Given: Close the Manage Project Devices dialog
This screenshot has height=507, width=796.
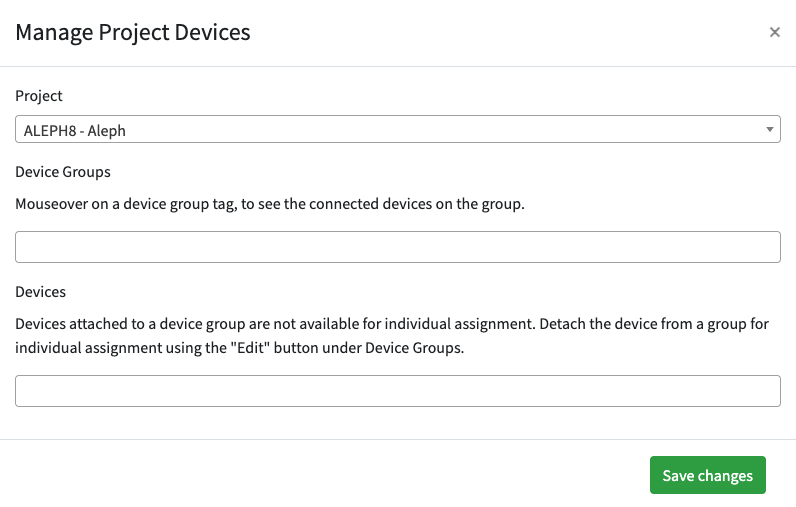Looking at the screenshot, I should (x=774, y=32).
